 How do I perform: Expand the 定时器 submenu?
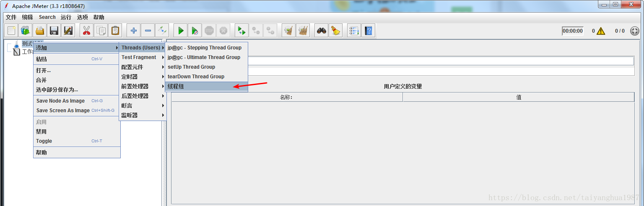click(143, 77)
